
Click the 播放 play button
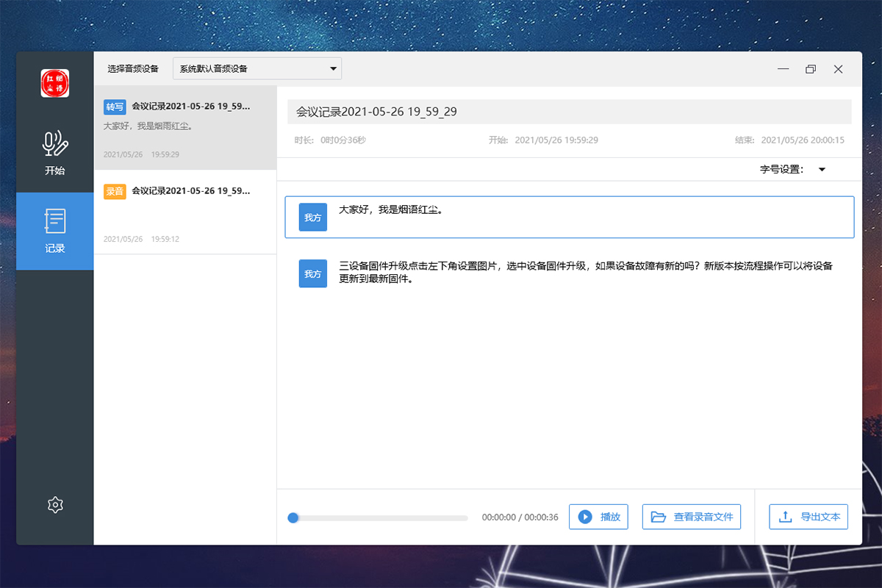tap(598, 517)
